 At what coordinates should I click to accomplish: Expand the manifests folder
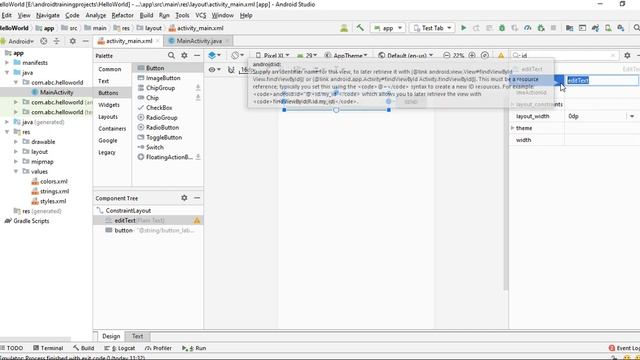pos(7,62)
